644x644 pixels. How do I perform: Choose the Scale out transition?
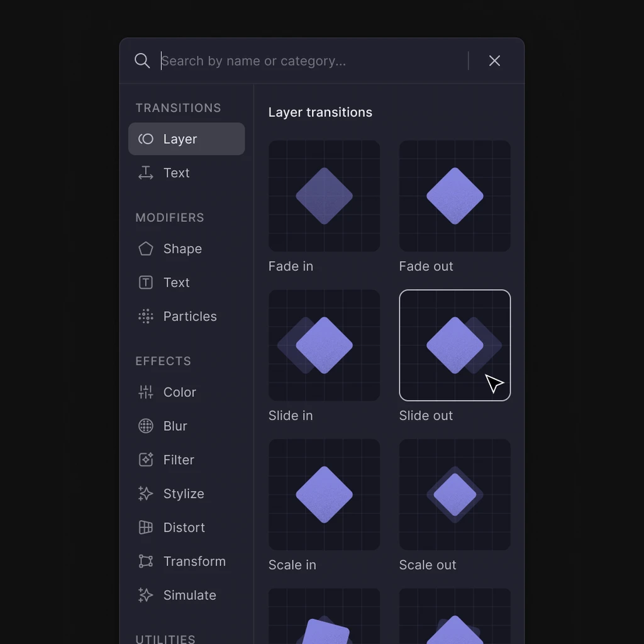click(455, 494)
